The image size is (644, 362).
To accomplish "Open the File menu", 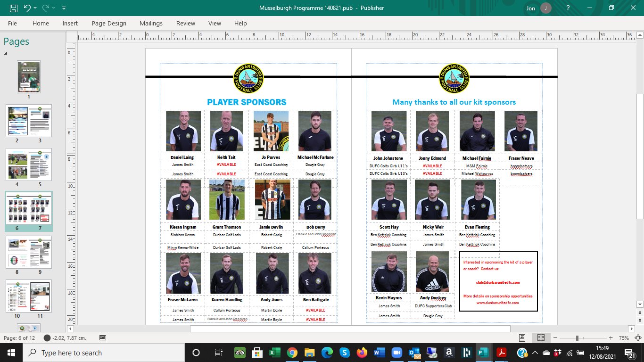I will [12, 23].
